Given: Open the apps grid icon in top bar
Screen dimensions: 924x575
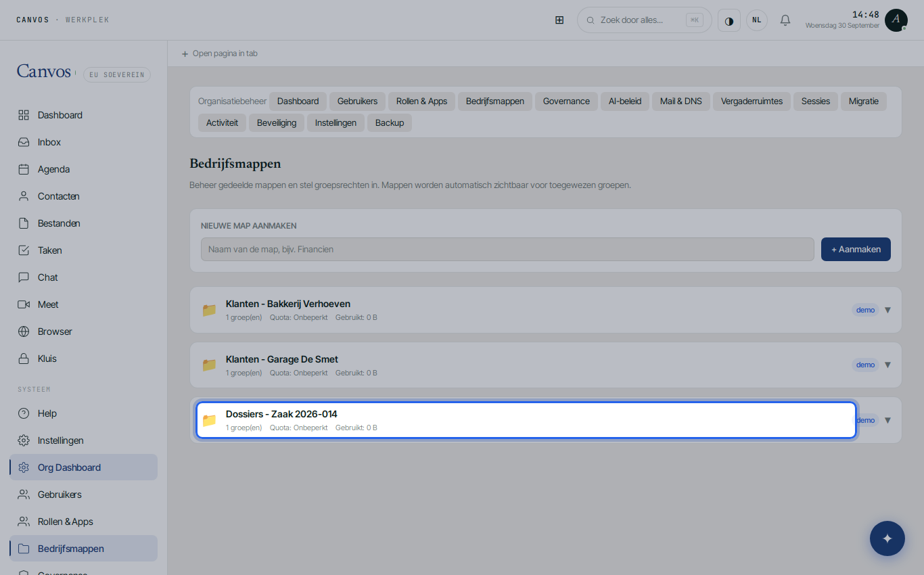Looking at the screenshot, I should [x=559, y=20].
